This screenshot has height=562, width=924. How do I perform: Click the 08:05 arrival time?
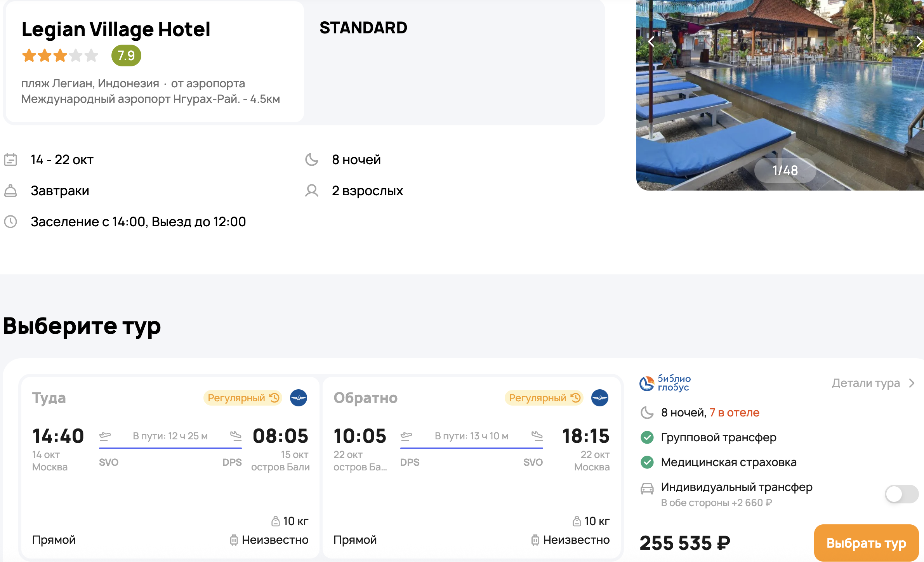[x=280, y=436]
